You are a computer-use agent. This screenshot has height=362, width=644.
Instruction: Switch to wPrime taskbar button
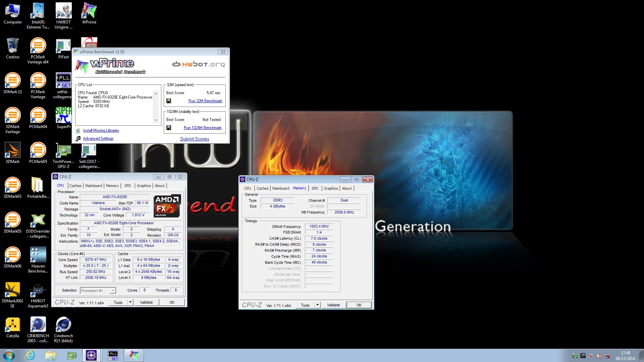(x=134, y=355)
